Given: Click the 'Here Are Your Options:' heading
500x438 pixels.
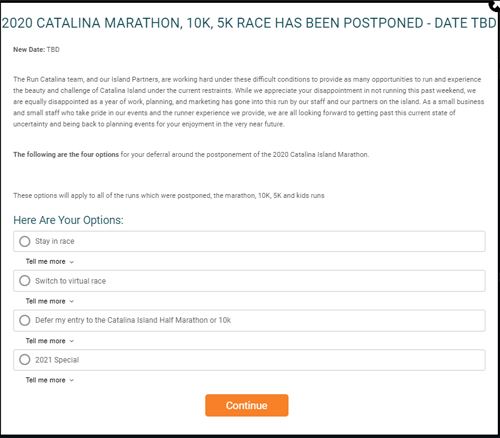Looking at the screenshot, I should (68, 220).
